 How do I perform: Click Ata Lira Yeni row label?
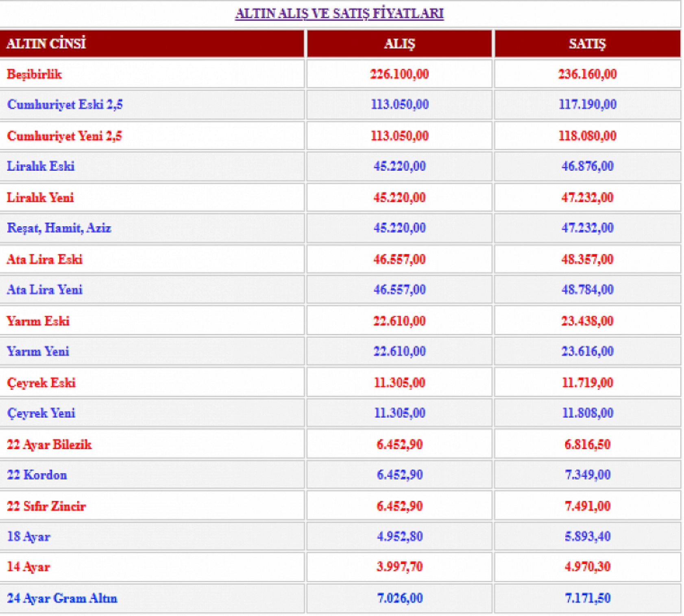click(x=45, y=290)
